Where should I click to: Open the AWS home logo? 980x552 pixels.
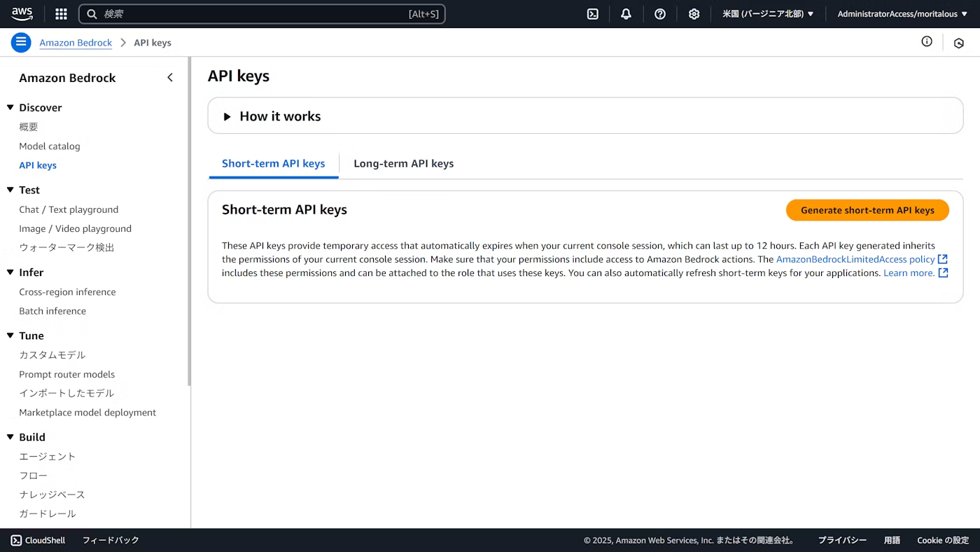pos(22,14)
